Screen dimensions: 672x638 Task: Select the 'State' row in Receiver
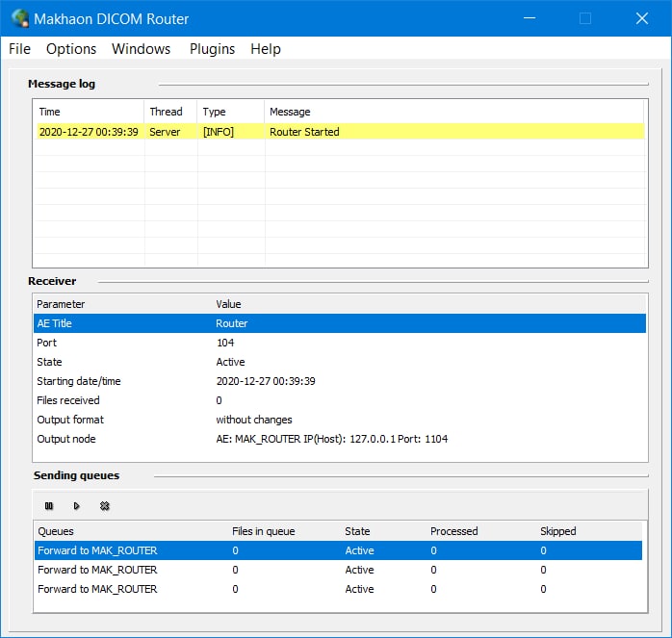click(340, 362)
